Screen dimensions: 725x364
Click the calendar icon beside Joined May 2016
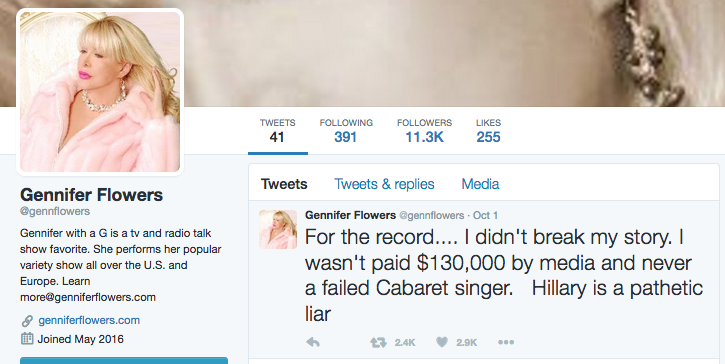click(x=27, y=339)
